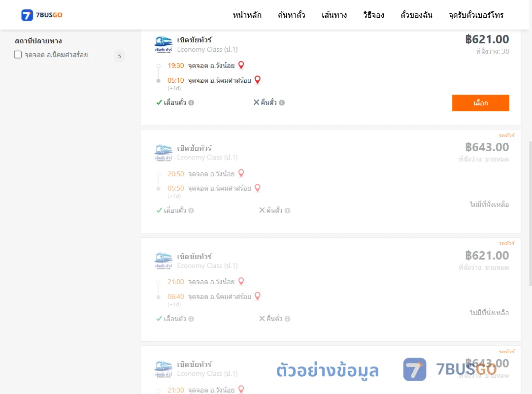Viewport: 532px width, 394px height.
Task: Click ที่นั่งว่าง: 38 seat count
Action: [492, 51]
